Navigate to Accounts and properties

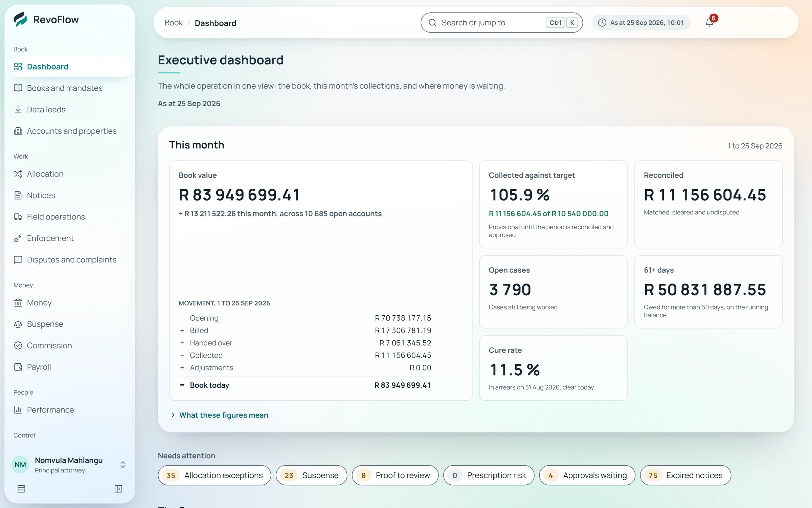71,131
